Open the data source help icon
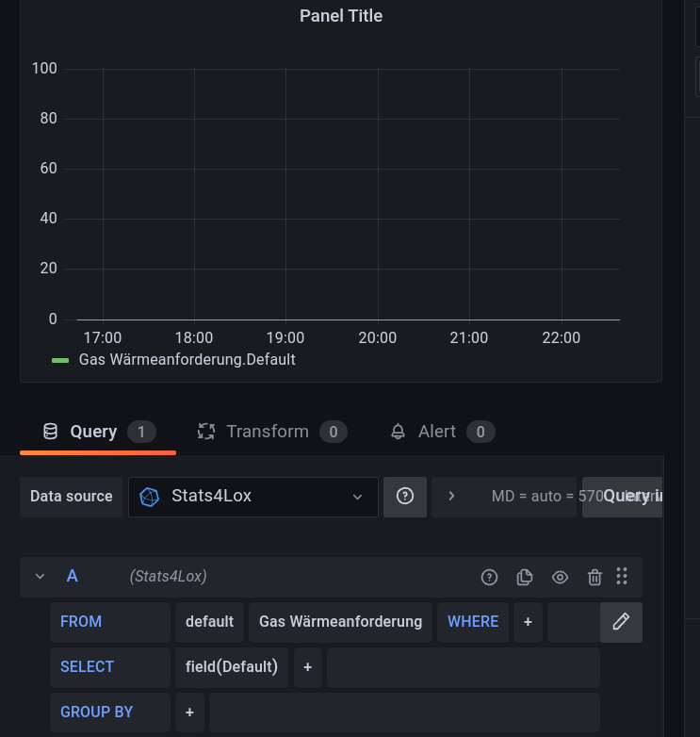This screenshot has width=700, height=737. [405, 497]
